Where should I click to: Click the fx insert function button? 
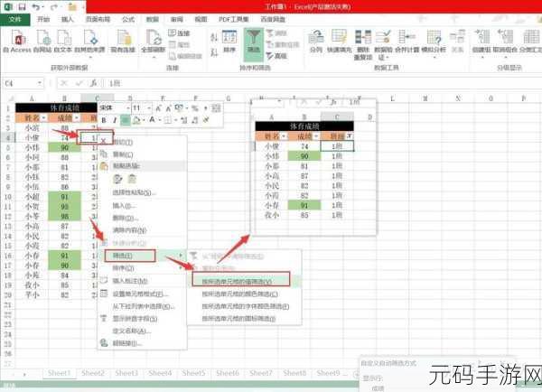click(x=94, y=83)
